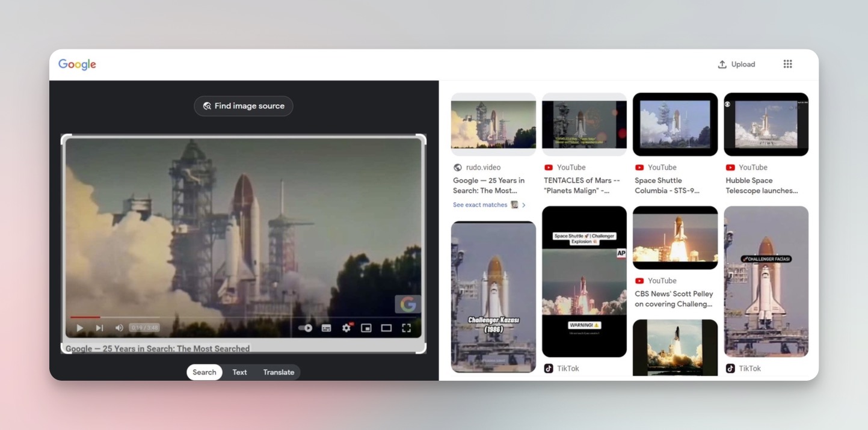This screenshot has width=868, height=430.
Task: Upload a new image to search
Action: (736, 64)
